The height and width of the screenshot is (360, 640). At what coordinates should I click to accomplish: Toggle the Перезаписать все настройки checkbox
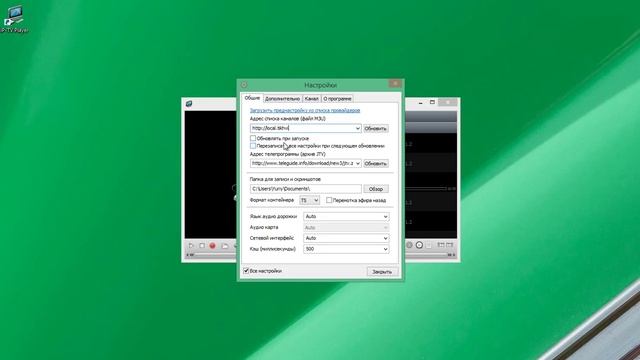[253, 146]
